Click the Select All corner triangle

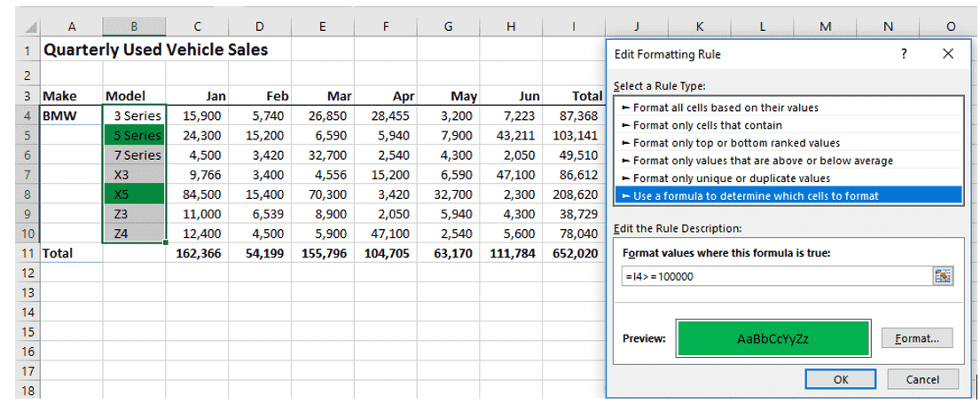tap(31, 27)
